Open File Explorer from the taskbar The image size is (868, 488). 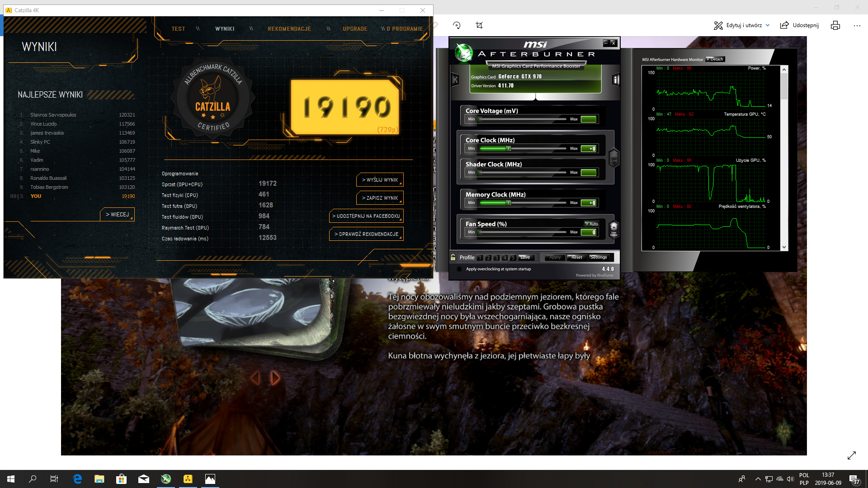pos(99,479)
